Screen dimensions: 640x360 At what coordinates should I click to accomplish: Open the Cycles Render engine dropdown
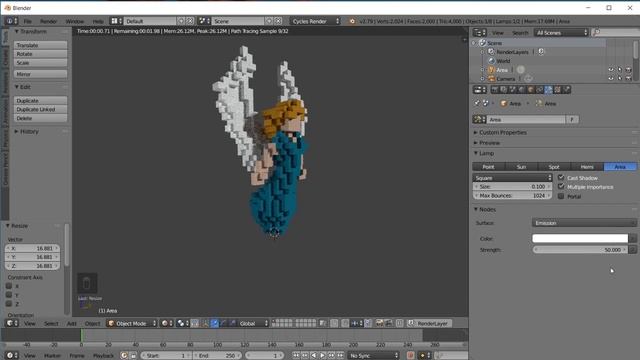[315, 21]
